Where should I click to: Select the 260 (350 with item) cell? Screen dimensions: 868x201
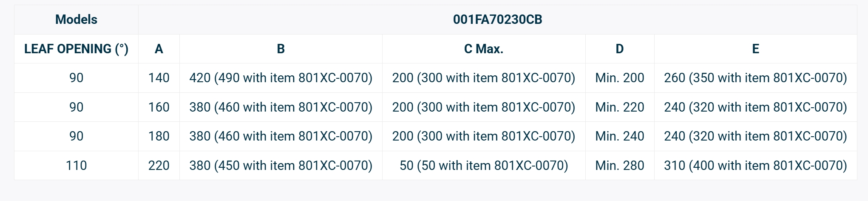755,78
